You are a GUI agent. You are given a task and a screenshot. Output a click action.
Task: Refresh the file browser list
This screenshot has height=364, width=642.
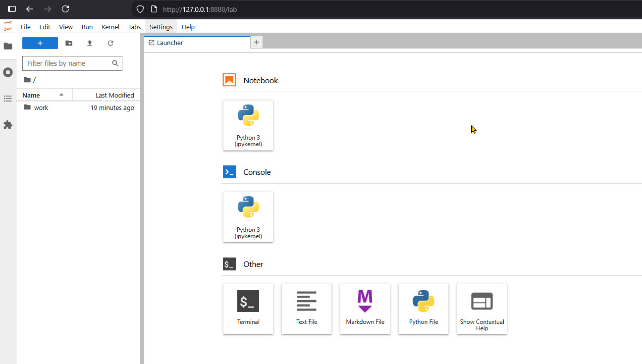pyautogui.click(x=110, y=43)
